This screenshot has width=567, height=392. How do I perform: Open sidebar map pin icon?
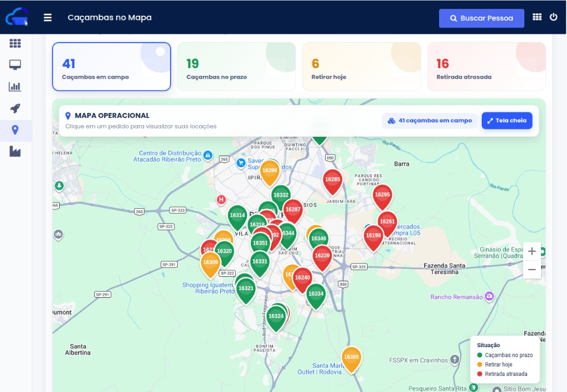click(15, 130)
